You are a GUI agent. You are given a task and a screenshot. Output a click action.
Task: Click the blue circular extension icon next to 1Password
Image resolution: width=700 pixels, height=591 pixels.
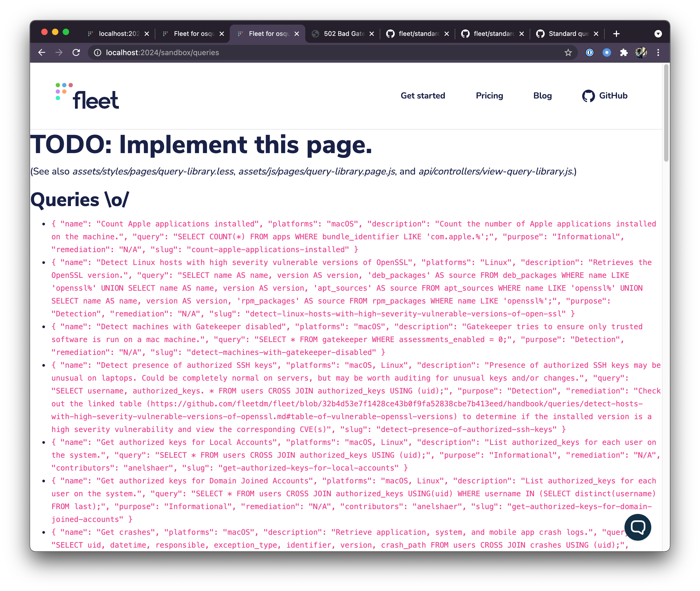tap(607, 52)
